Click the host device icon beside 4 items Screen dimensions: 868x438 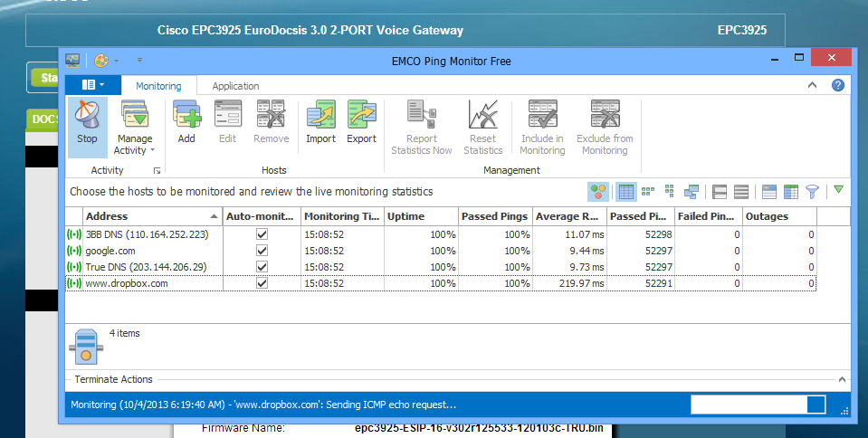(x=86, y=347)
